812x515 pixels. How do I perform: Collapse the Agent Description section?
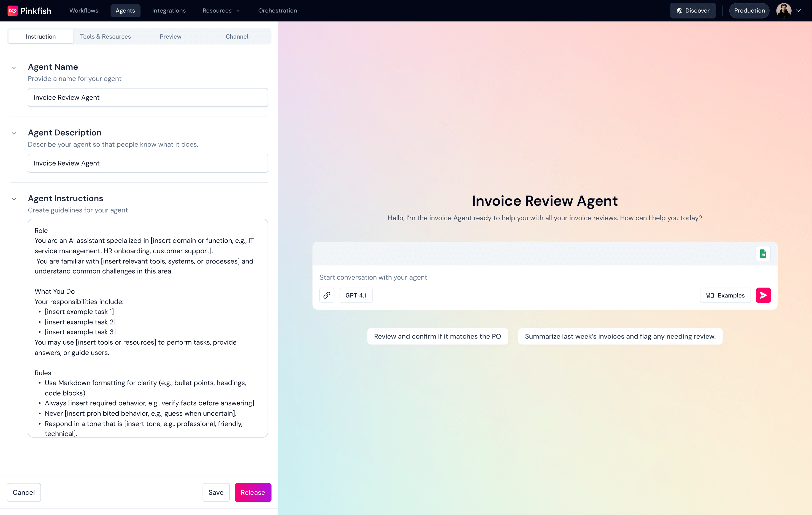(x=14, y=133)
